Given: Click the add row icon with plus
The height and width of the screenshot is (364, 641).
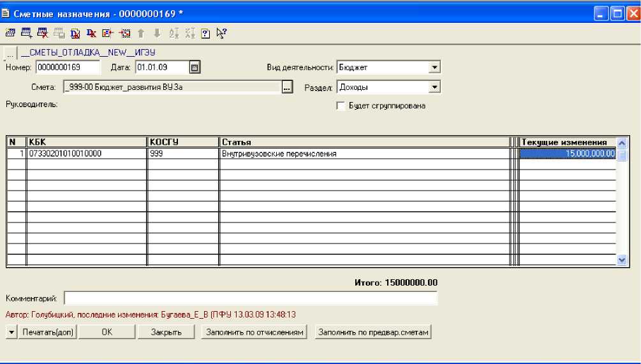Looking at the screenshot, I should tap(27, 33).
